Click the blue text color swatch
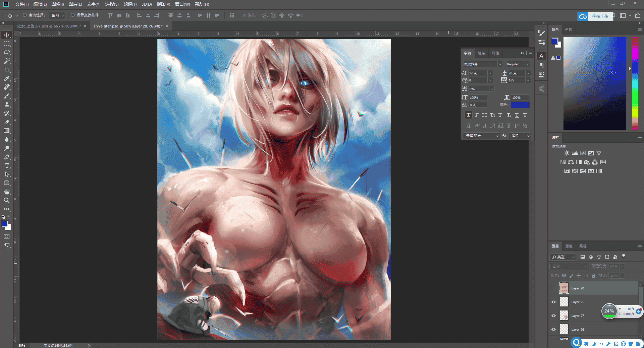 pos(520,105)
